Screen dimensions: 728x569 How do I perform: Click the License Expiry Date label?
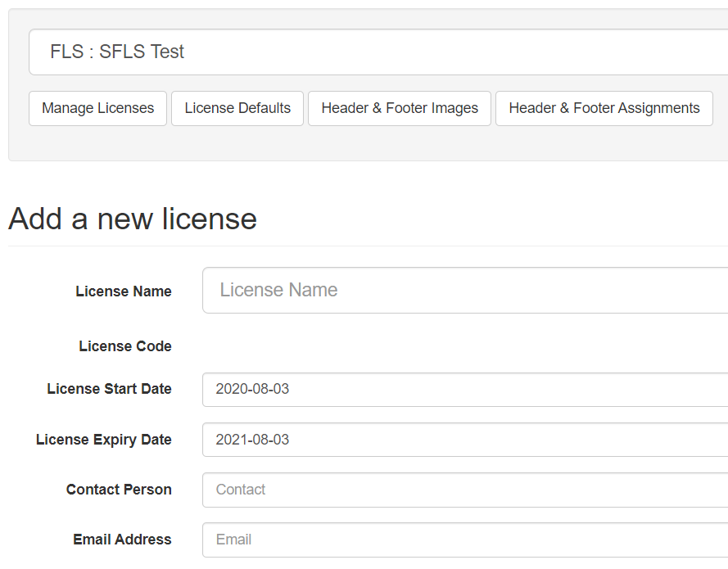pos(104,440)
